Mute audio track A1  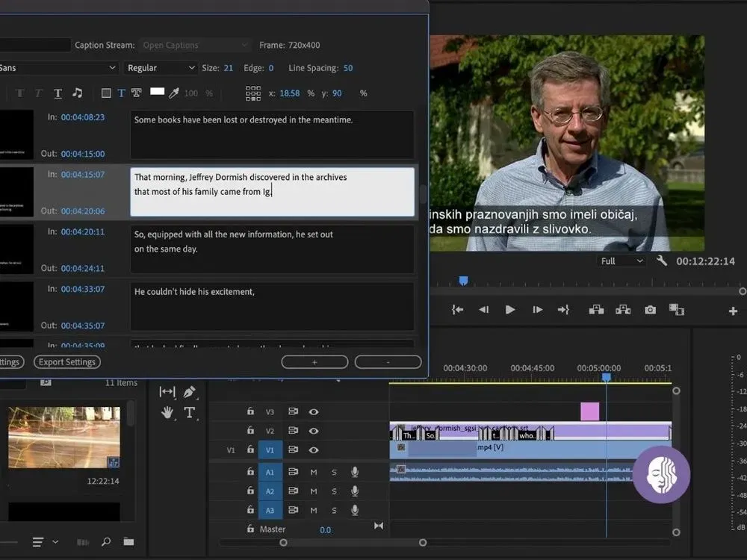(x=314, y=473)
